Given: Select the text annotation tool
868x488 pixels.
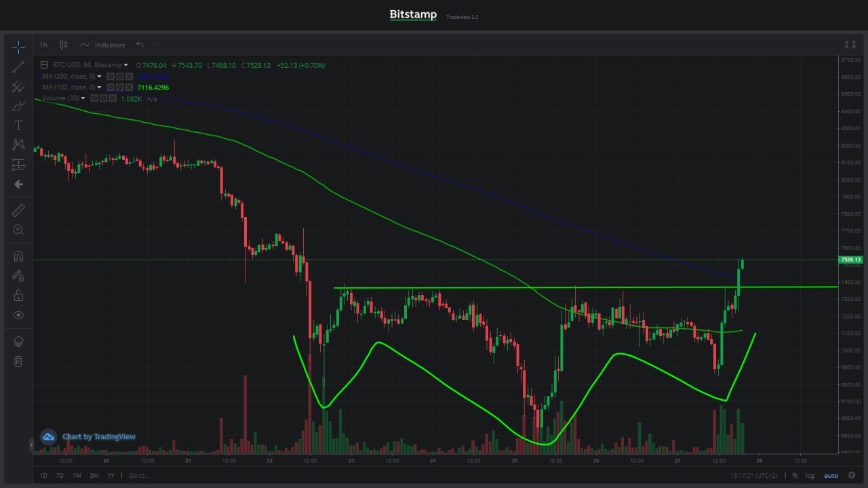Looking at the screenshot, I should coord(18,125).
